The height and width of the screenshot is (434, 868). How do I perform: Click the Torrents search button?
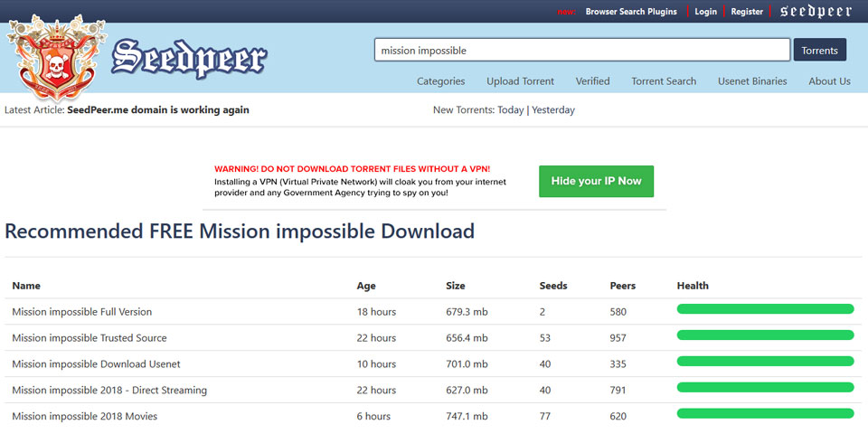[820, 50]
